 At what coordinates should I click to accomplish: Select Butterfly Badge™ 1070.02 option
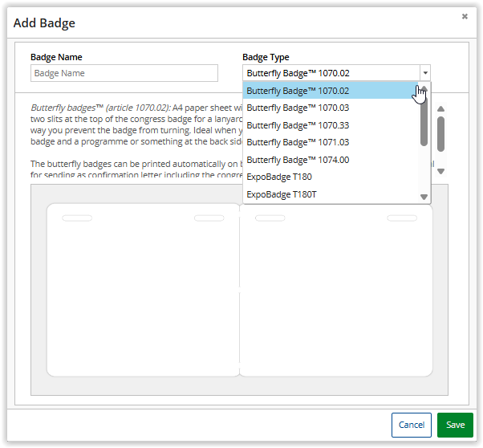[x=329, y=91]
